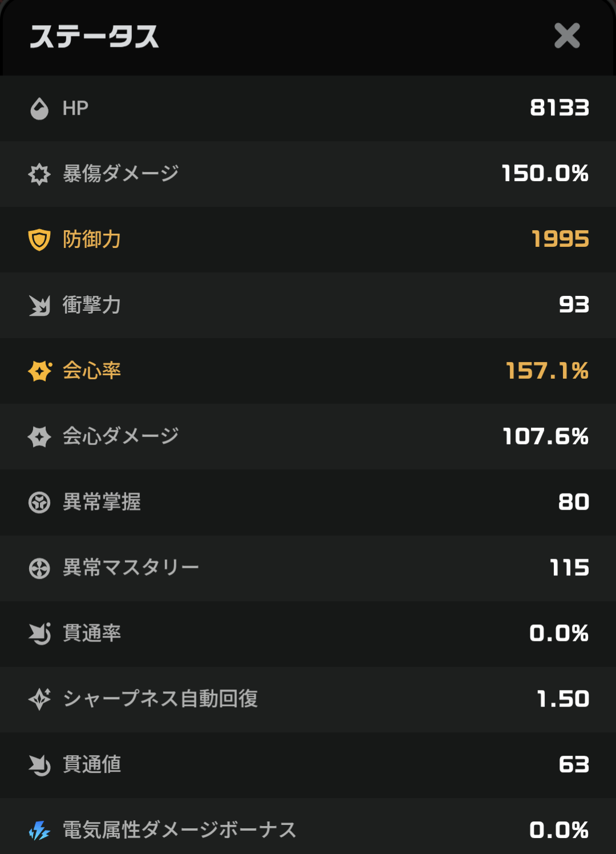The image size is (616, 854).
Task: Click the 暴傷ダメージ gear-star icon
Action: 39,174
